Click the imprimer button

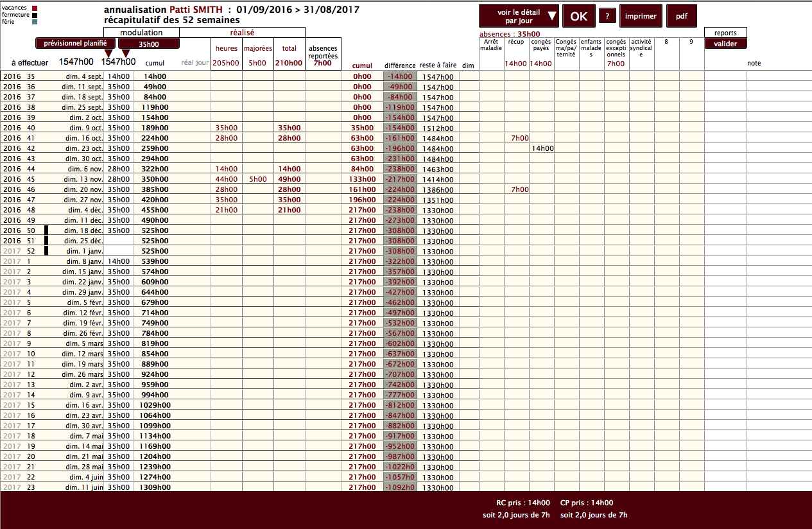(x=641, y=17)
